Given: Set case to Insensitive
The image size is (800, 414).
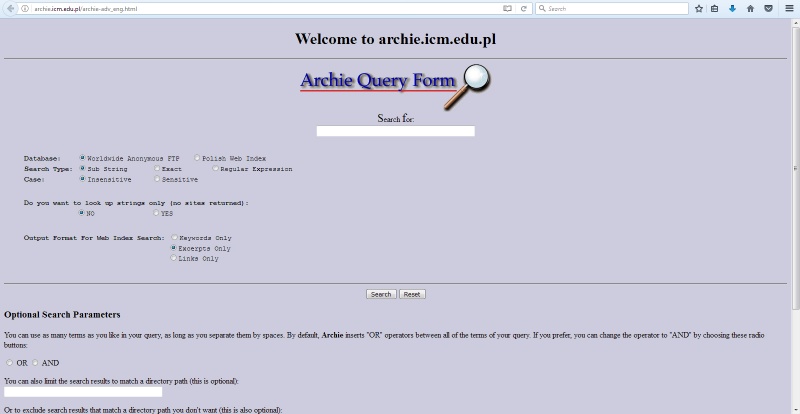Looking at the screenshot, I should pos(82,179).
